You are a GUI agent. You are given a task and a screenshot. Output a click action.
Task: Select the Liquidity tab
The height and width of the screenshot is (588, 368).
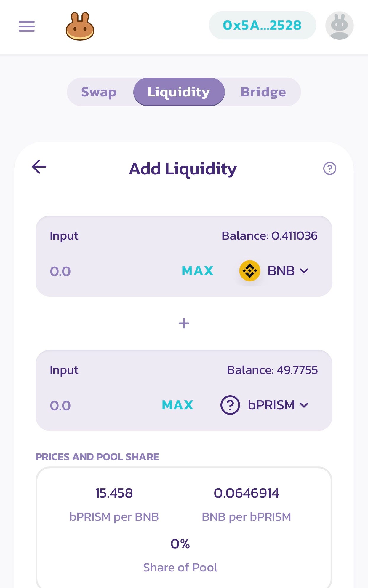point(179,92)
